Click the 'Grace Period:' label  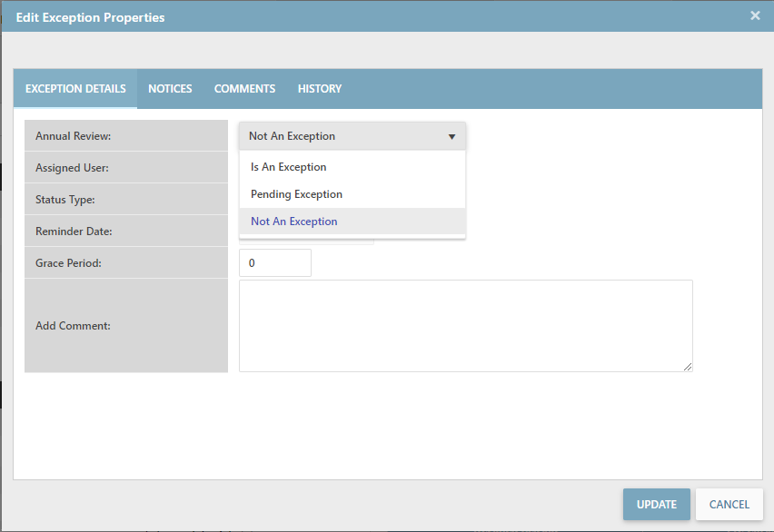[68, 263]
